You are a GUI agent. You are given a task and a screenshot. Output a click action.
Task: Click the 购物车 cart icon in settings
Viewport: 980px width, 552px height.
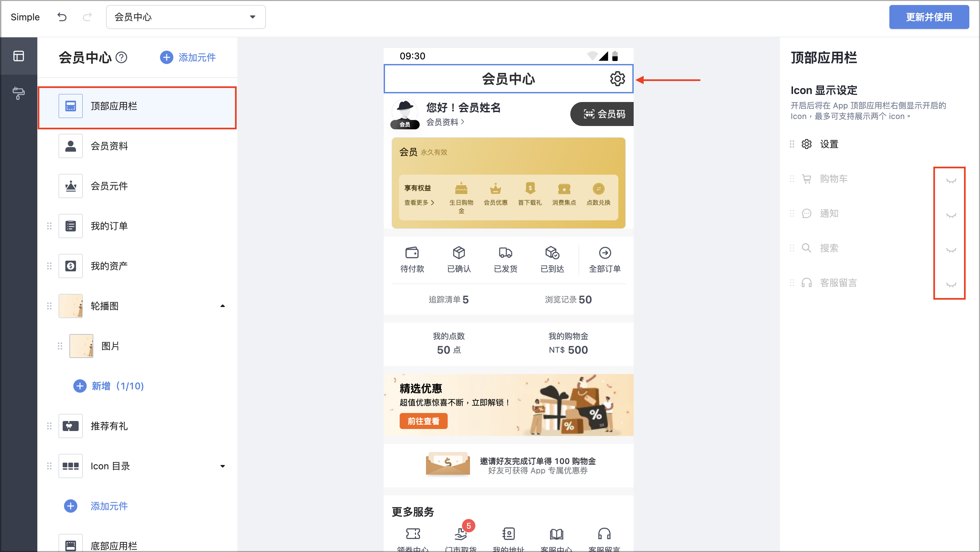pos(807,179)
